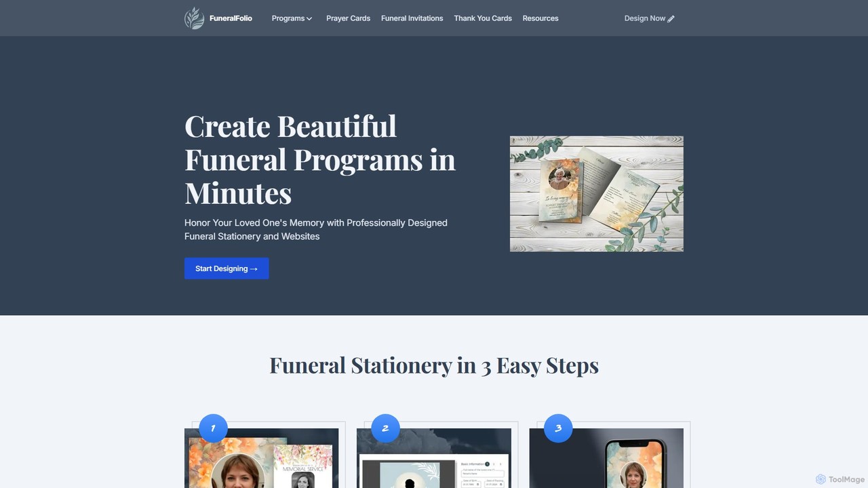Visit the Resources page
868x488 pixels.
click(x=540, y=18)
